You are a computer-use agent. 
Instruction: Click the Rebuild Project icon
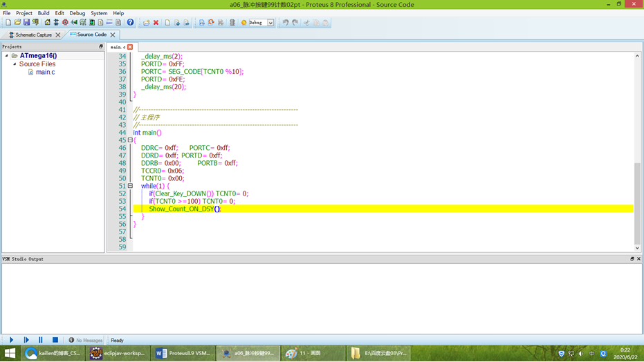point(211,23)
